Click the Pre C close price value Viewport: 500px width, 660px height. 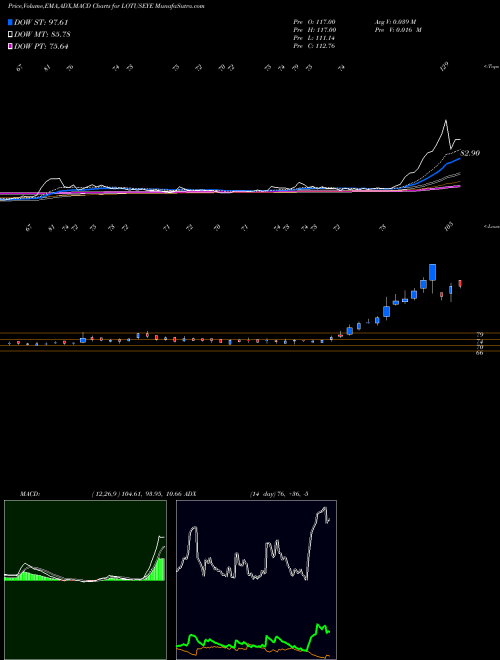tap(314, 46)
